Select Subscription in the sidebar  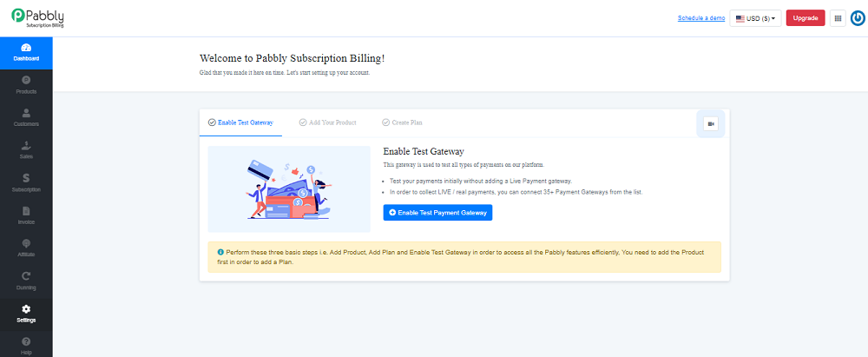click(26, 183)
